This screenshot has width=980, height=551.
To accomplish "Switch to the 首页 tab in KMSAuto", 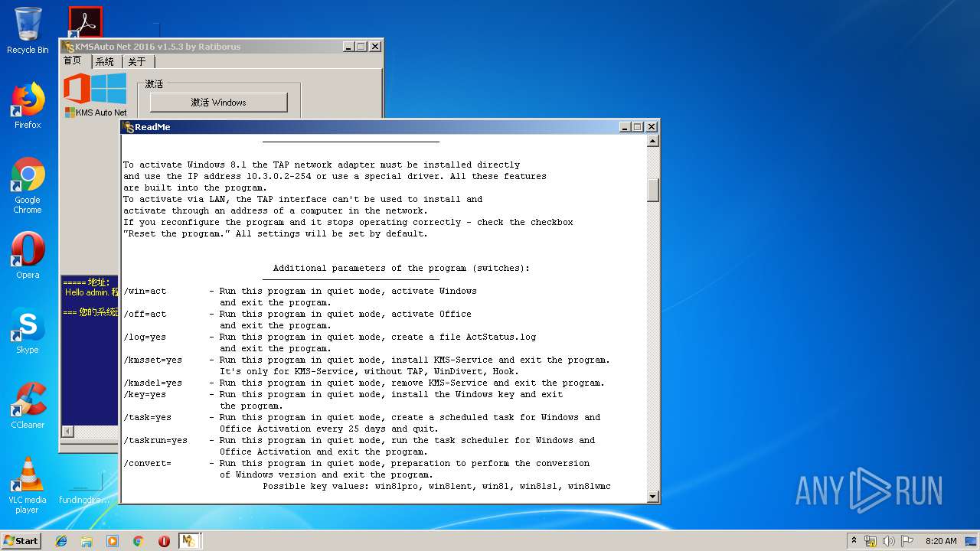I will pyautogui.click(x=73, y=60).
